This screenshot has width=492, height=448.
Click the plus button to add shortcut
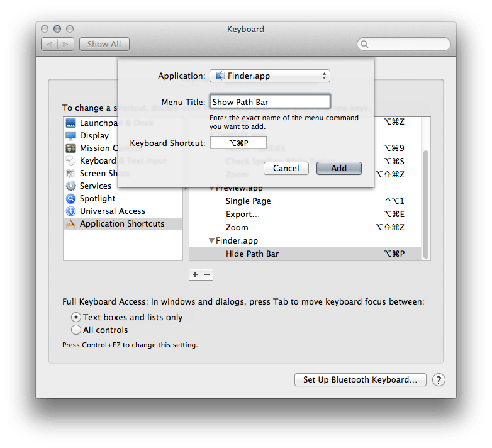coord(195,274)
